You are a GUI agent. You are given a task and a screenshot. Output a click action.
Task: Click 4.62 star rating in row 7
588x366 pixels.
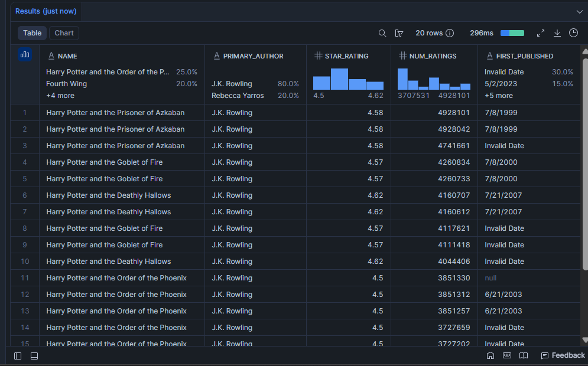349,212
